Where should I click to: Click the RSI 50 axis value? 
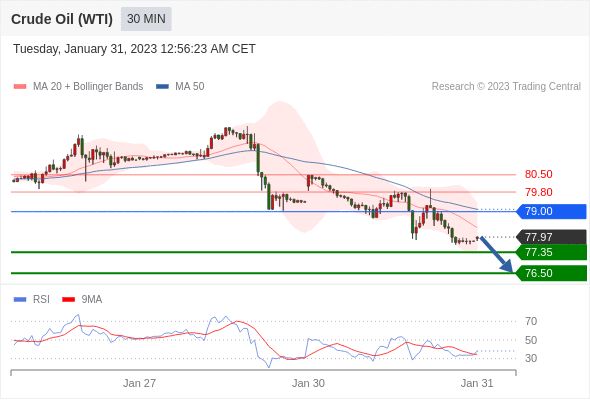[531, 340]
